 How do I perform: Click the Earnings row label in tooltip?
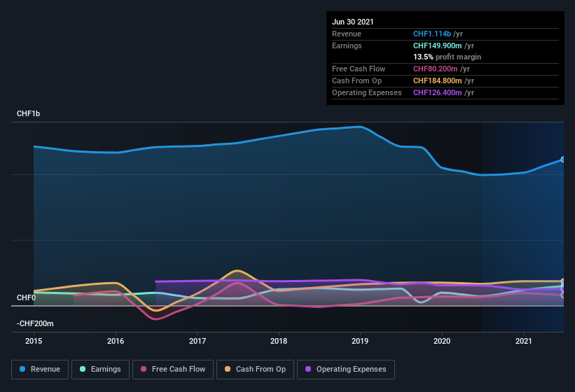[x=347, y=45]
